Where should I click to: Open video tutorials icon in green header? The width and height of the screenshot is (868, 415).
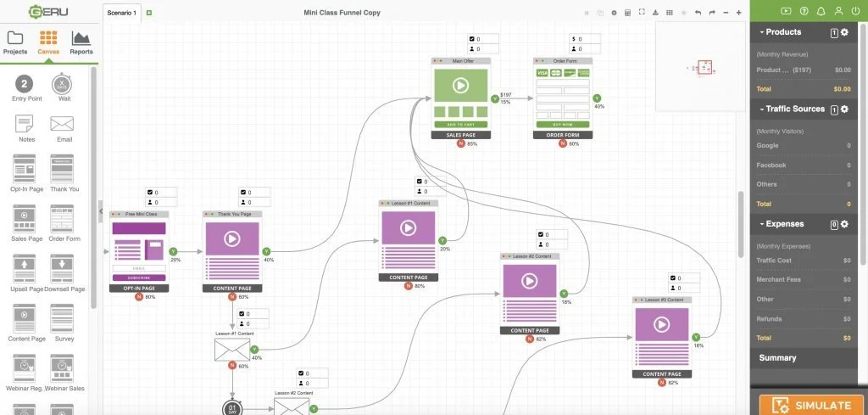point(786,11)
